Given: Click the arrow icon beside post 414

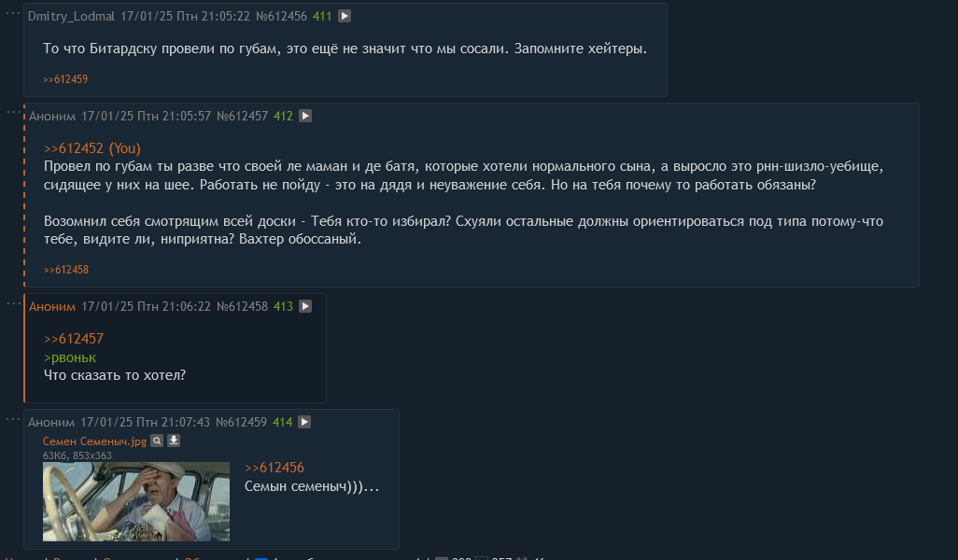Looking at the screenshot, I should tap(304, 422).
